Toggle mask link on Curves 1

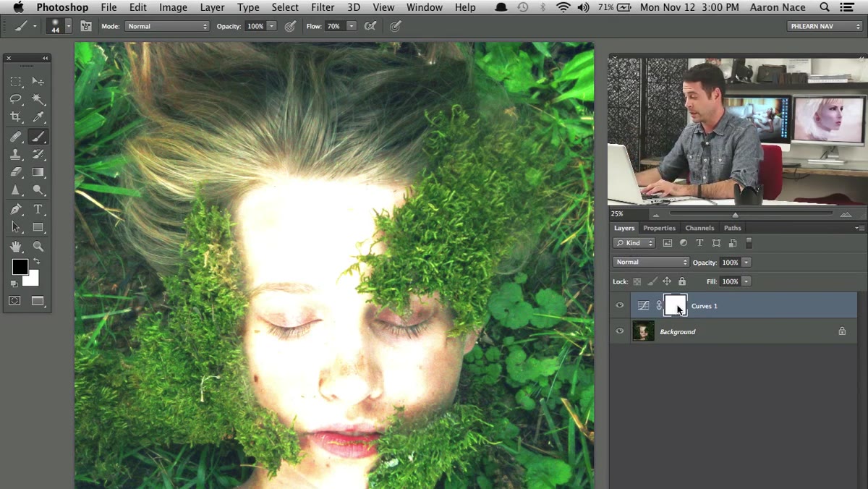coord(659,305)
